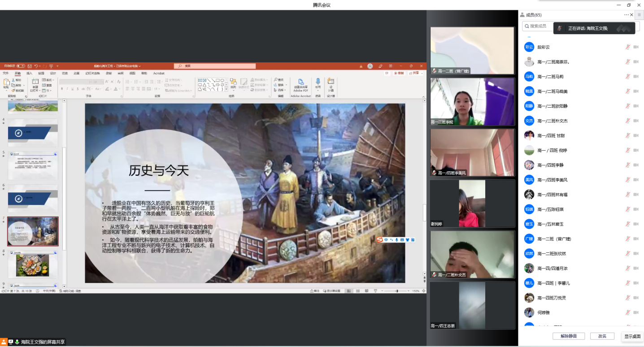Toggle the microphone of 高一/四班 甘甜
The height and width of the screenshot is (347, 644).
click(x=628, y=135)
